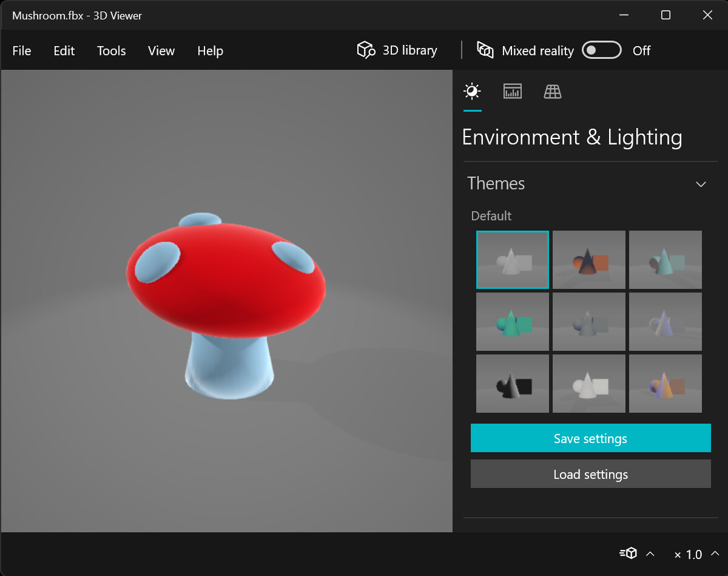Open the File menu
Screen dimensions: 728x576
pos(22,51)
